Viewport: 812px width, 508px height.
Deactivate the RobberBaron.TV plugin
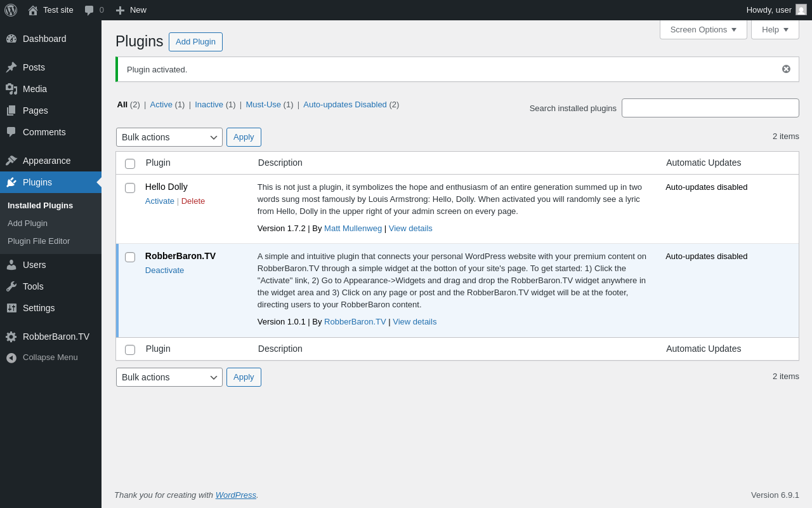[164, 271]
